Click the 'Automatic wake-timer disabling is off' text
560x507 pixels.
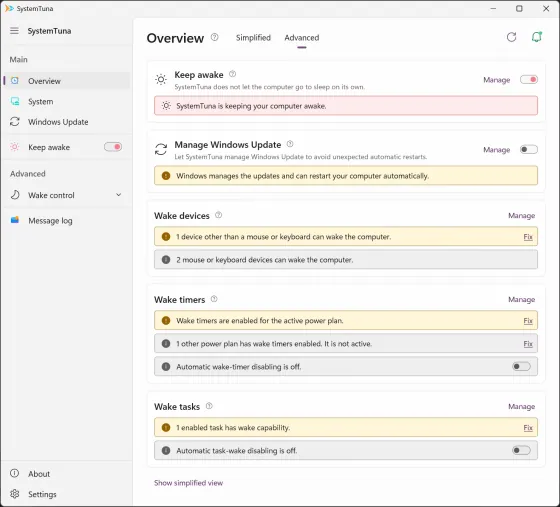pyautogui.click(x=239, y=367)
